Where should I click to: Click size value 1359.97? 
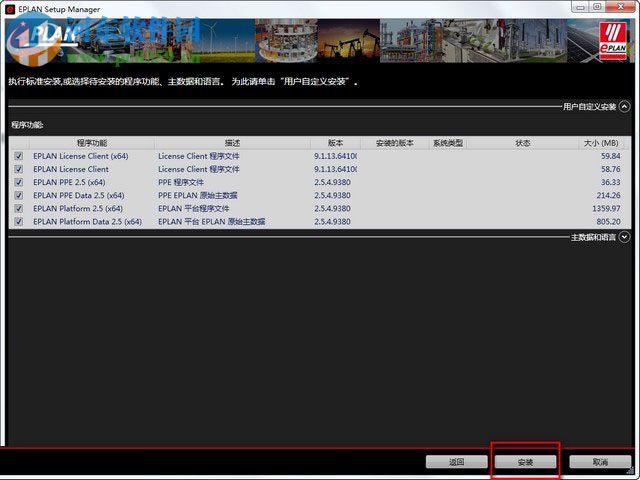coord(607,208)
